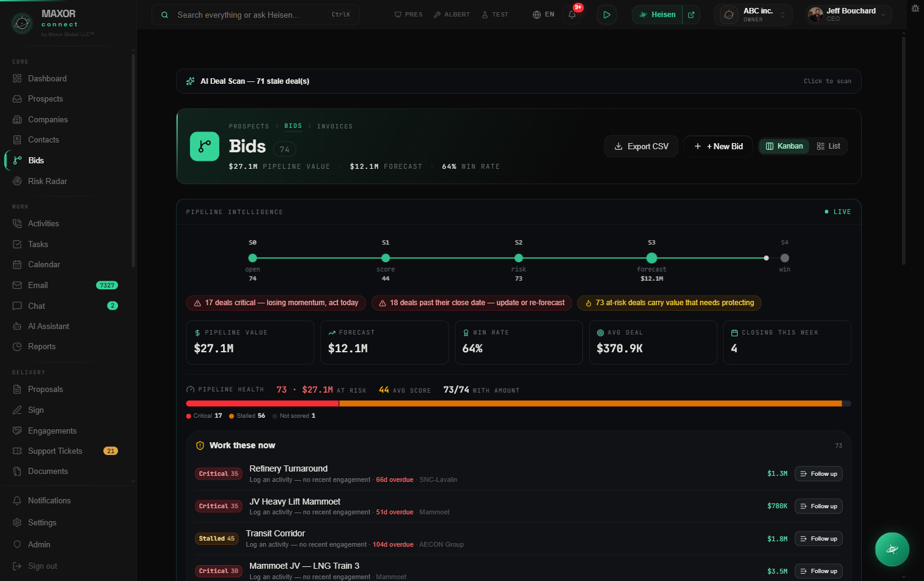Click the floating Heisen assistant button
The height and width of the screenshot is (581, 924).
(892, 549)
